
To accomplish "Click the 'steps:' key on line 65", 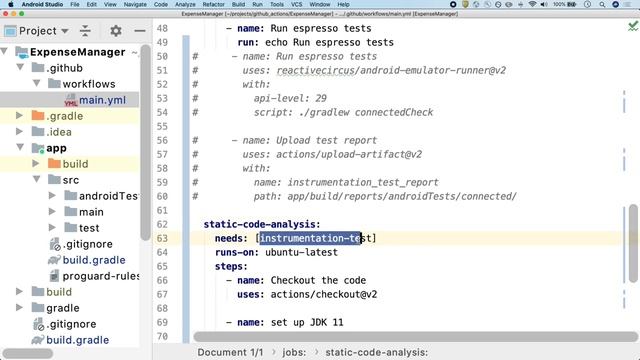I will coord(231,266).
